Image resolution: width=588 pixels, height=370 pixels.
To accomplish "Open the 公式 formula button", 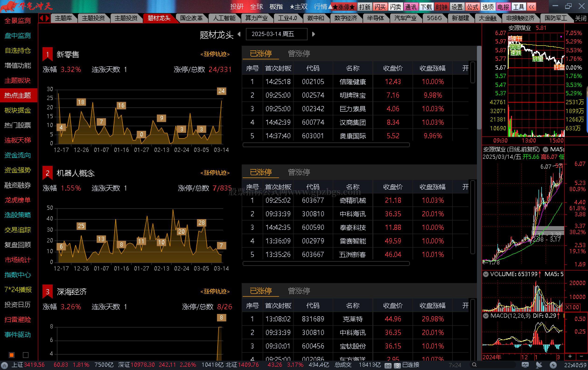I will pyautogui.click(x=472, y=7).
